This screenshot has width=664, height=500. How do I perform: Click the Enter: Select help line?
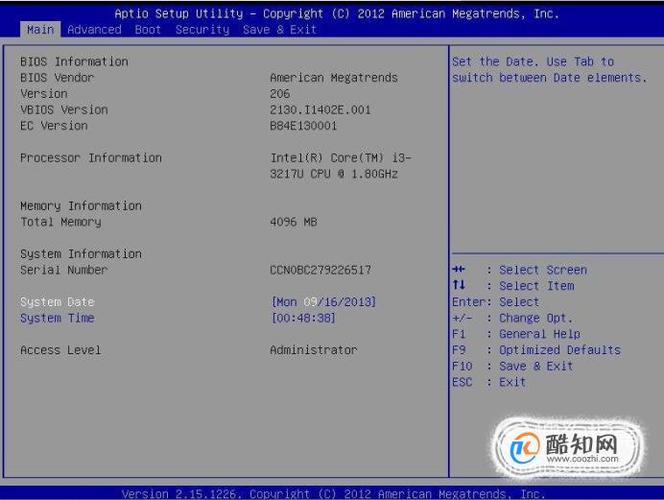pyautogui.click(x=495, y=302)
